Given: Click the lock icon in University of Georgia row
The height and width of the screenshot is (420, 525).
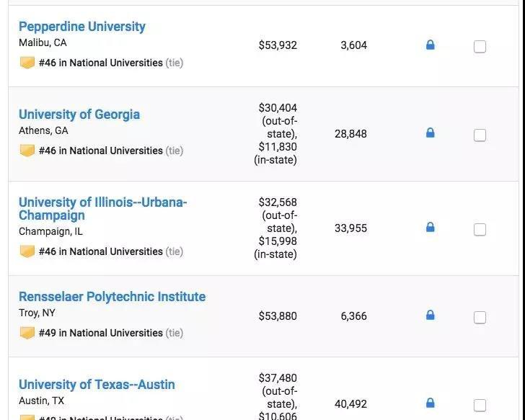Looking at the screenshot, I should 431,133.
